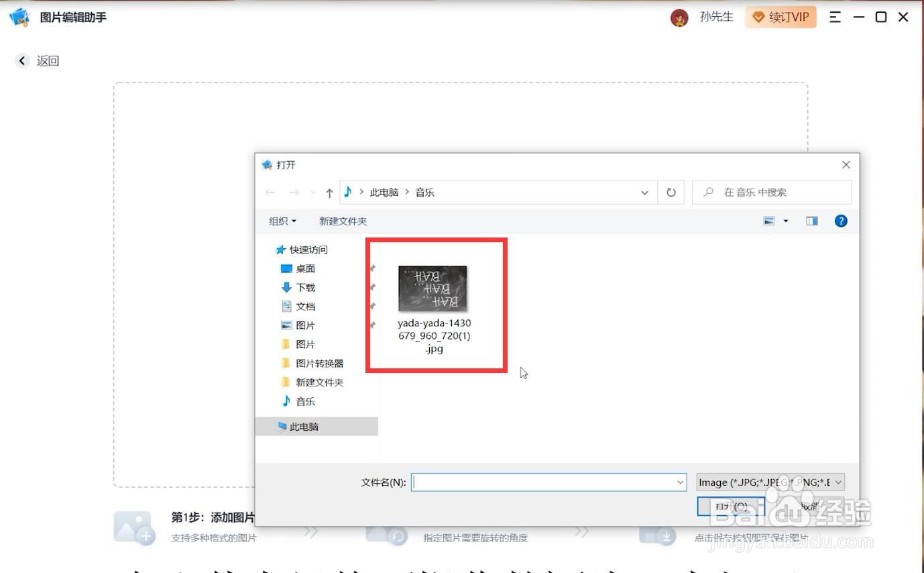
Task: Click the 返回 text link
Action: (x=48, y=60)
